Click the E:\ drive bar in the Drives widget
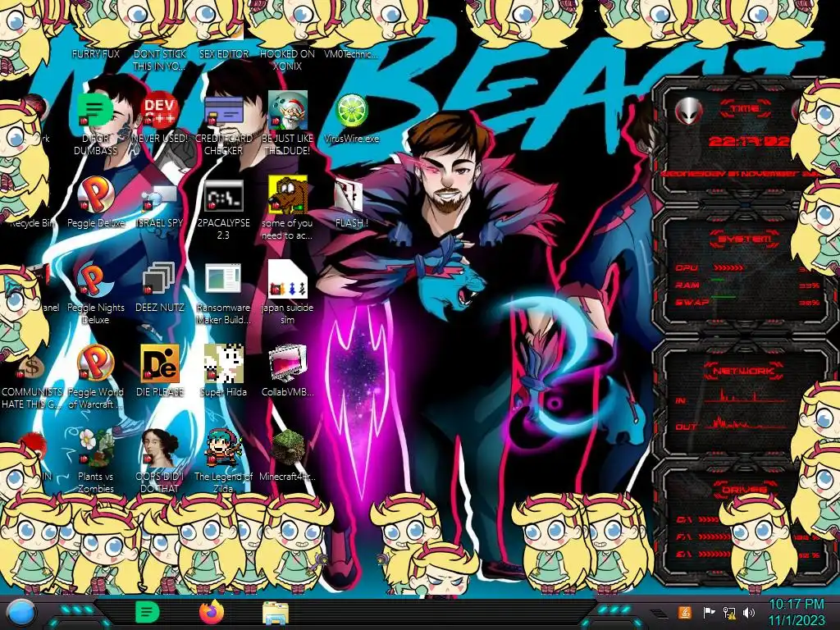 (x=714, y=554)
